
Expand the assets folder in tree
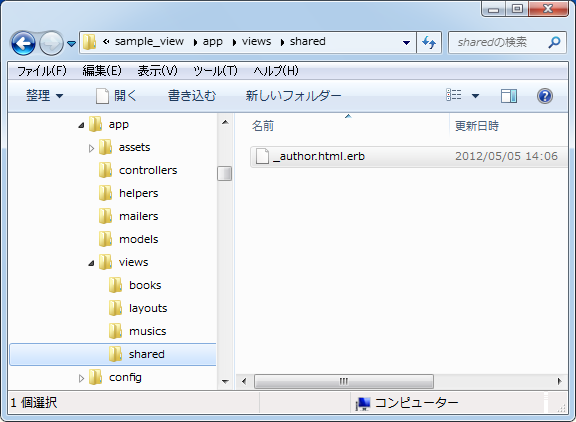click(x=91, y=148)
